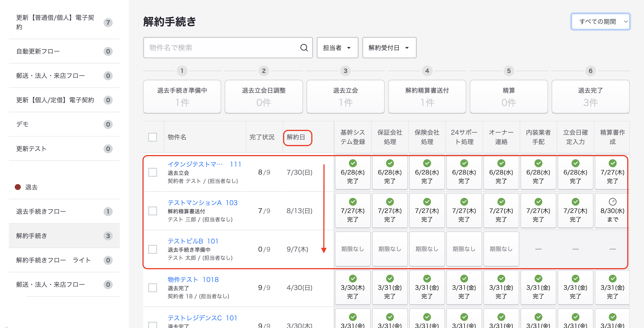Tick the checkbox for テストビルB 101
This screenshot has width=644, height=328.
[152, 249]
